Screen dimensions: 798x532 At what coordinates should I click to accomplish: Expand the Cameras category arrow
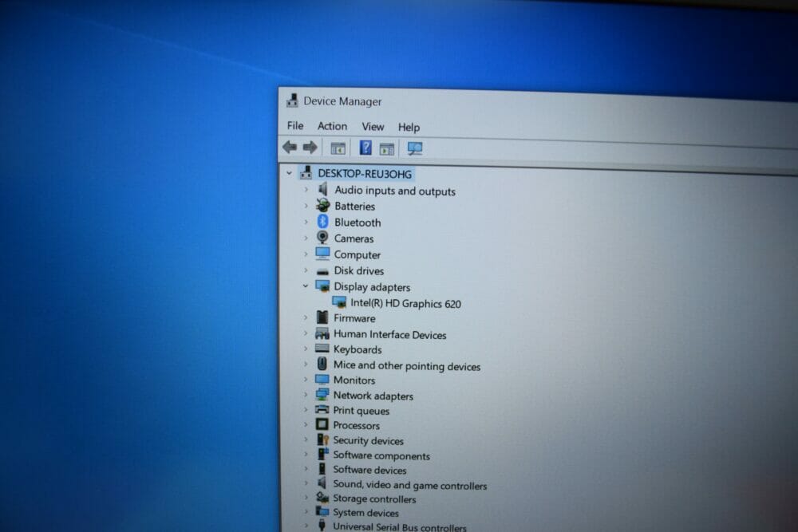pyautogui.click(x=306, y=238)
